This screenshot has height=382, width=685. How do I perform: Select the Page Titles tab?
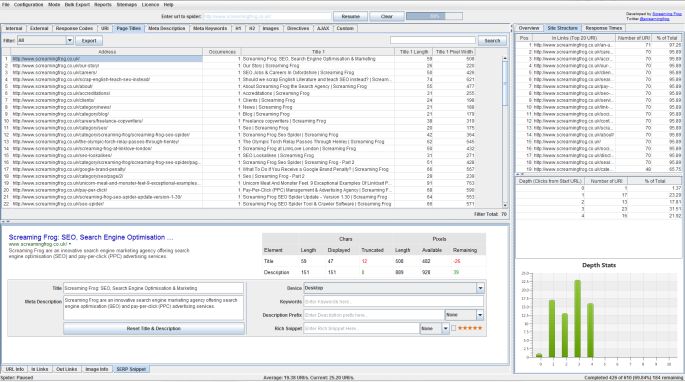pos(129,28)
